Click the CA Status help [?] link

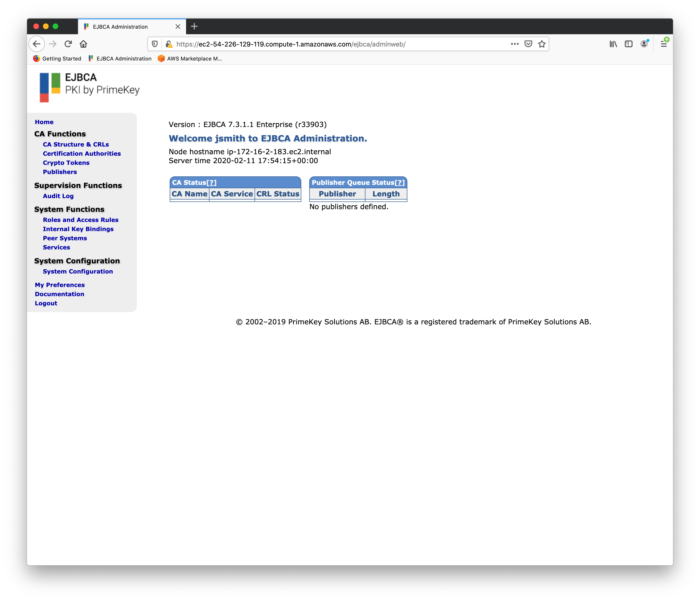211,183
